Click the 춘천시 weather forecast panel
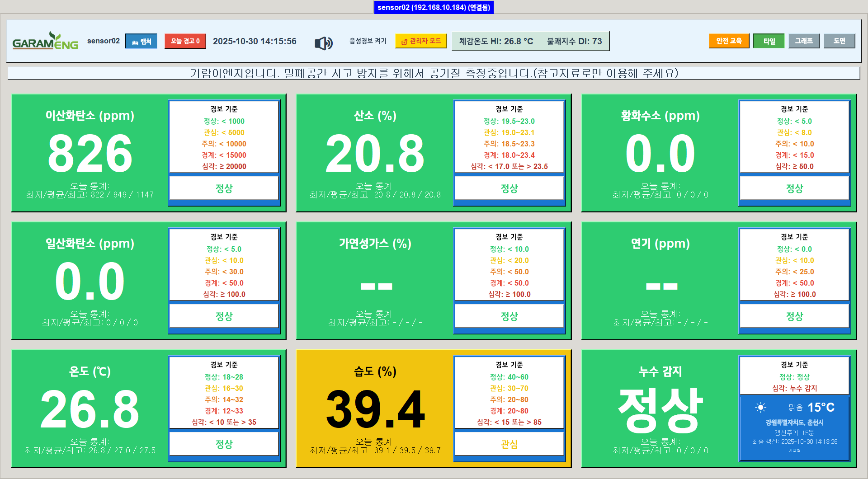 pyautogui.click(x=794, y=428)
